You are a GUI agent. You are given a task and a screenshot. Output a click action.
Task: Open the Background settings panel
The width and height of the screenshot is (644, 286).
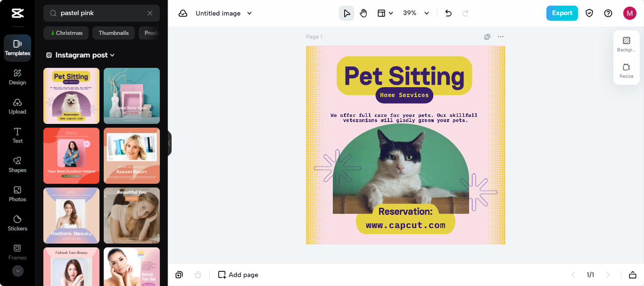(x=626, y=44)
